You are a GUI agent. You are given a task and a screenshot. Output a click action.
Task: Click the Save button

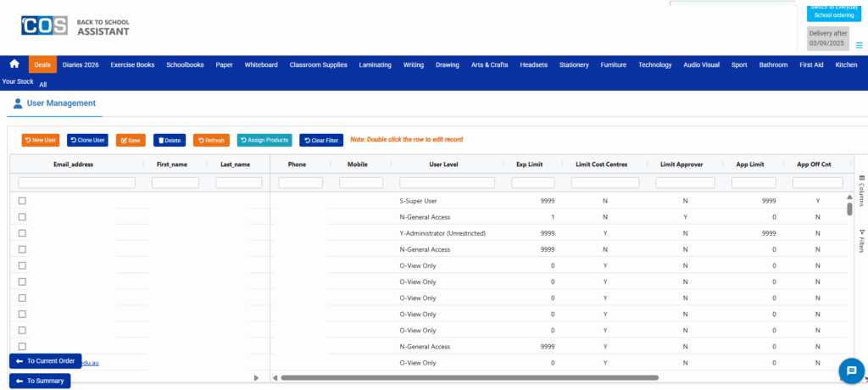(x=131, y=140)
